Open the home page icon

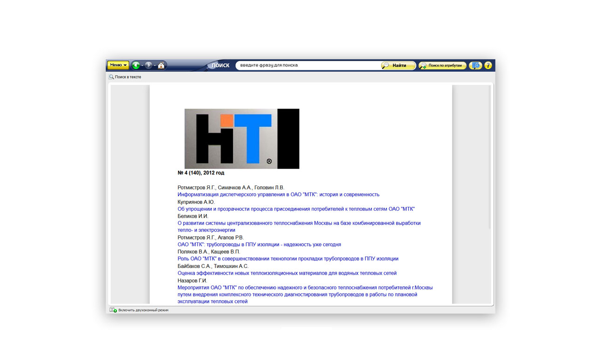[161, 65]
